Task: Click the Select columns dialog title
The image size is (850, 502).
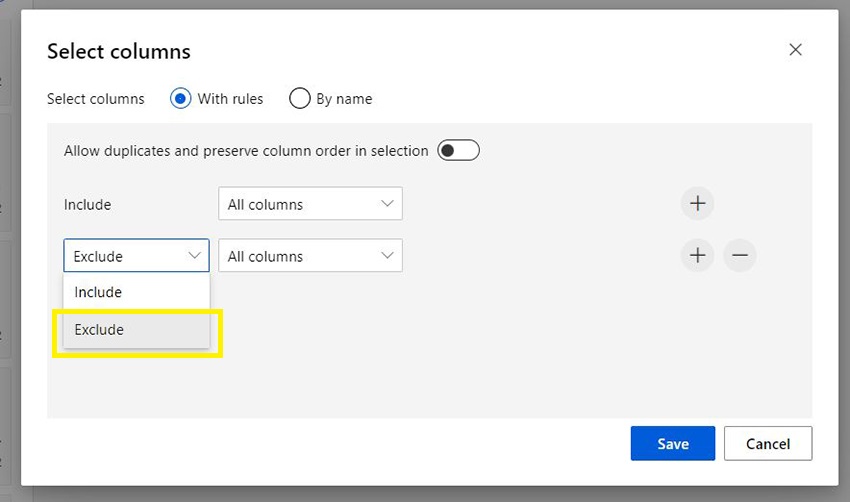Action: (x=119, y=51)
